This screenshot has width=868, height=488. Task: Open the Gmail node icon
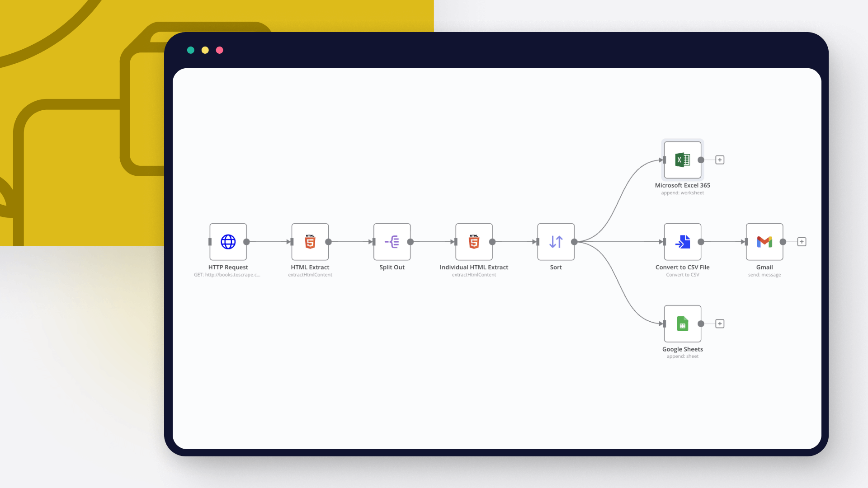[x=764, y=242]
